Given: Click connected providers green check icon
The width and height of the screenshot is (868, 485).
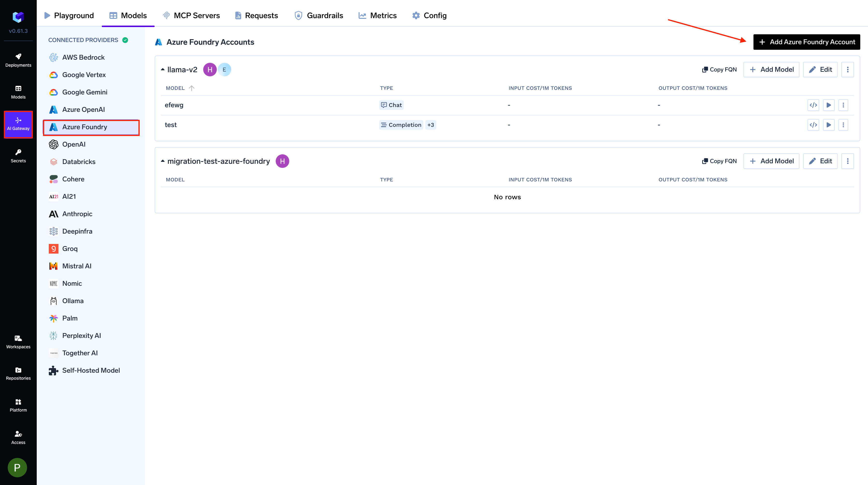Looking at the screenshot, I should 125,40.
